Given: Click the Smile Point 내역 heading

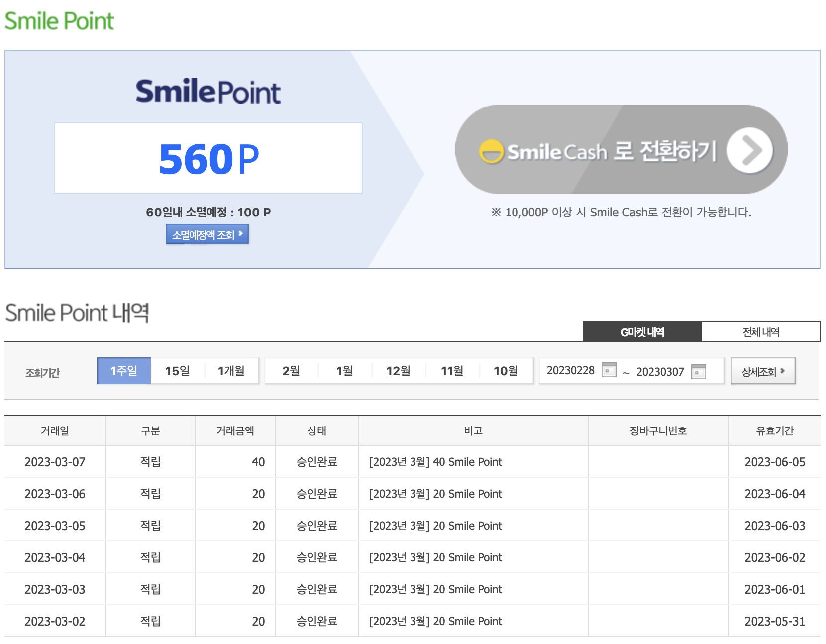Looking at the screenshot, I should click(x=77, y=313).
